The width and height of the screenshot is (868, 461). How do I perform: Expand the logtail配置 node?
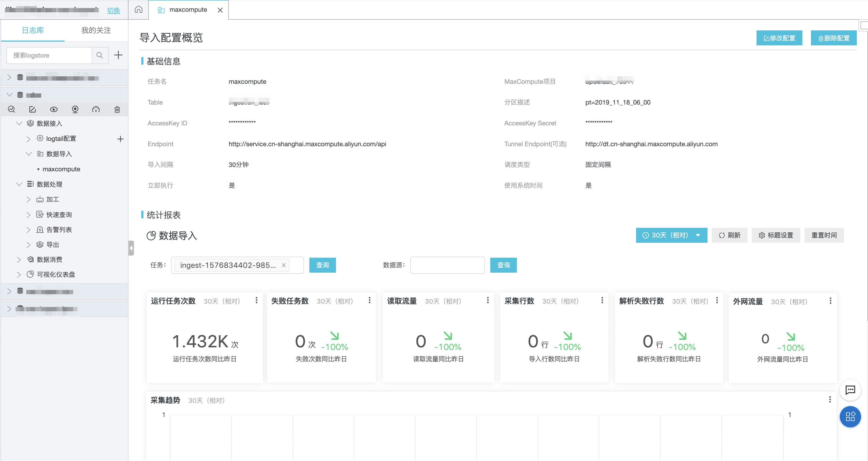29,138
